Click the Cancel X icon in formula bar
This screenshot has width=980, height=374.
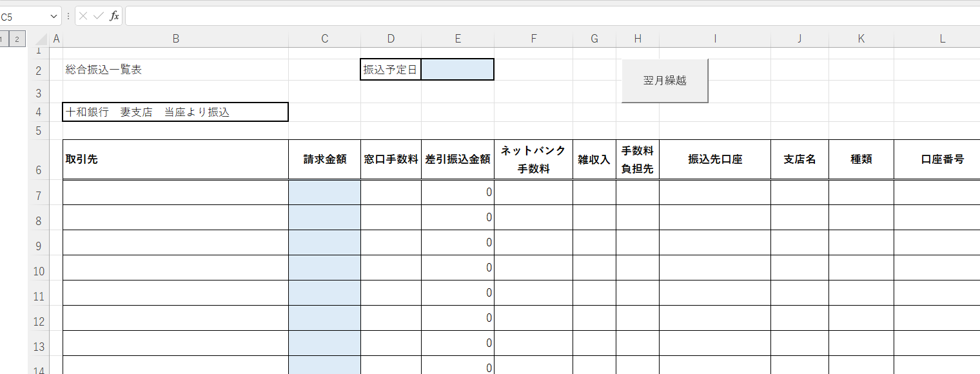pyautogui.click(x=83, y=16)
